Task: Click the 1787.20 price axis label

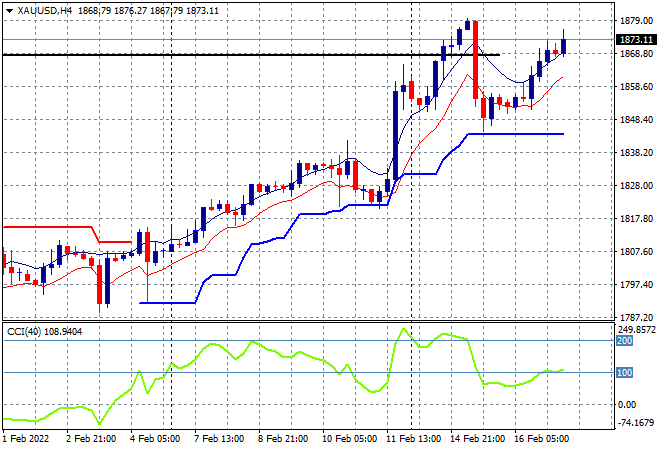Action: coord(636,317)
